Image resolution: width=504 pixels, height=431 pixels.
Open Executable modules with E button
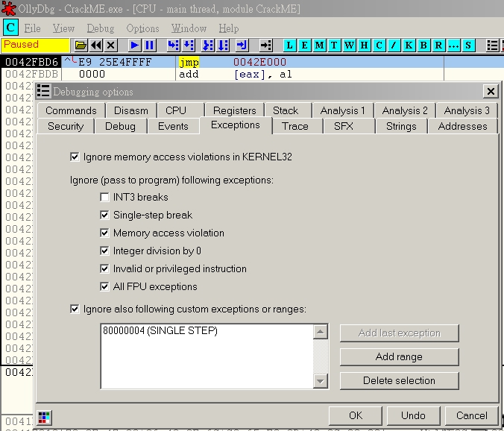coord(304,45)
